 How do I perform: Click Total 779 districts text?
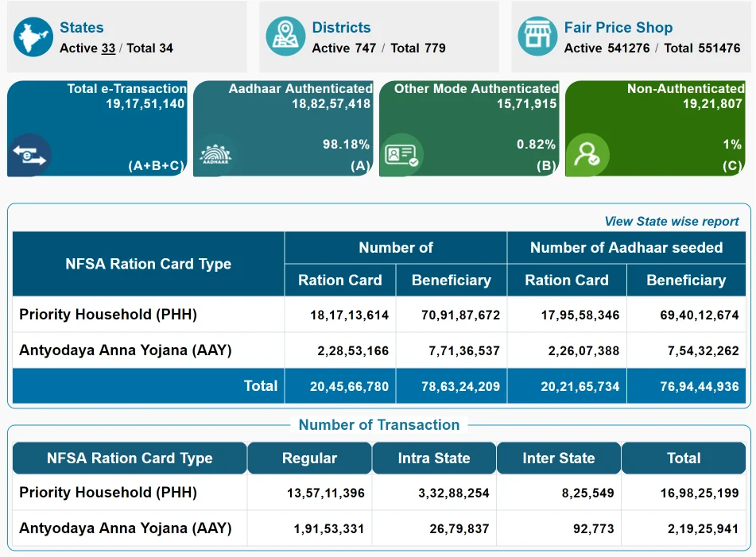point(418,48)
